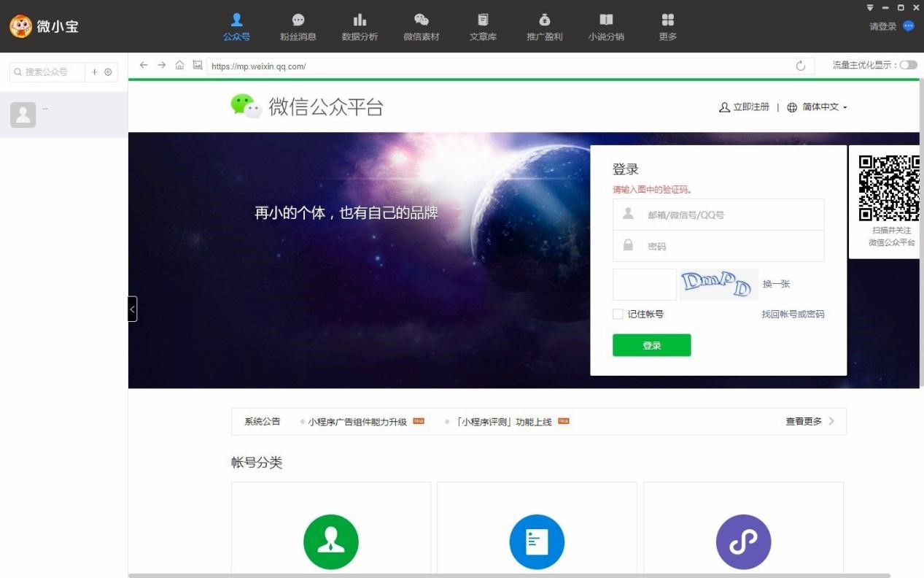This screenshot has width=924, height=578.
Task: Open the blue chat bubble icon
Action: tap(909, 26)
